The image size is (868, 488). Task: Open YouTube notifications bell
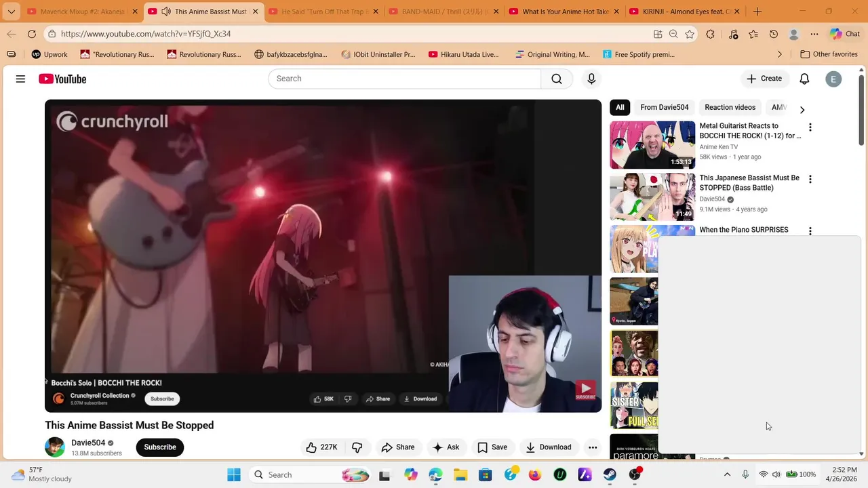pos(804,79)
